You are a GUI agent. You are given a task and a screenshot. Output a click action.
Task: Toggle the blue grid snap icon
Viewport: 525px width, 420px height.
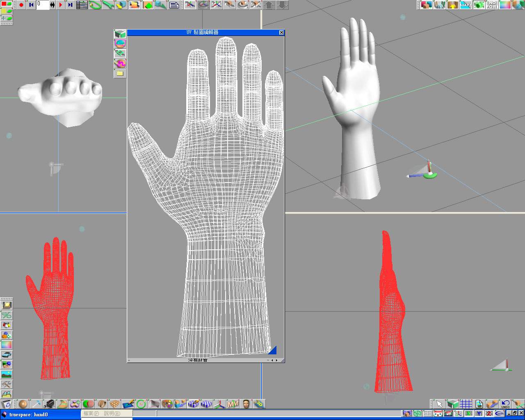pos(466,404)
